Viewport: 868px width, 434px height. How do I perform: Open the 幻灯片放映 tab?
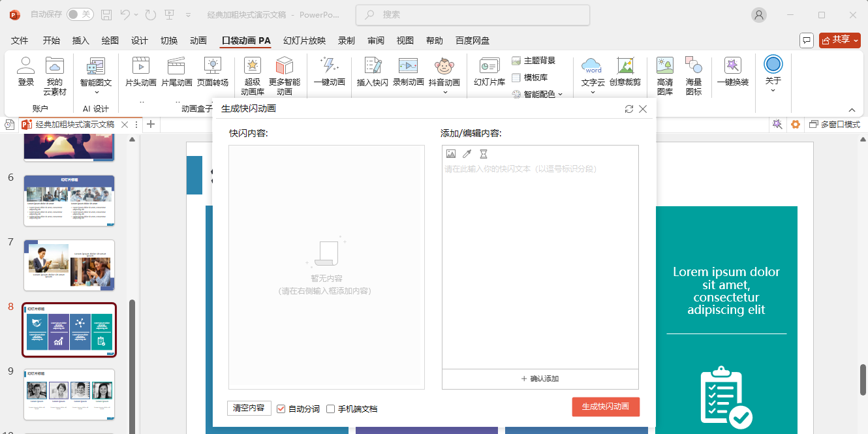click(304, 40)
